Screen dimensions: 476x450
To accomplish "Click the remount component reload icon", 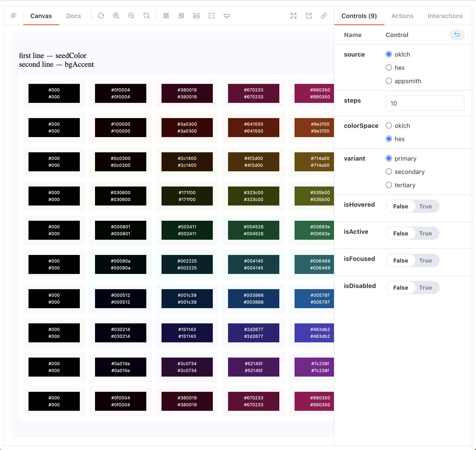I will tap(101, 16).
